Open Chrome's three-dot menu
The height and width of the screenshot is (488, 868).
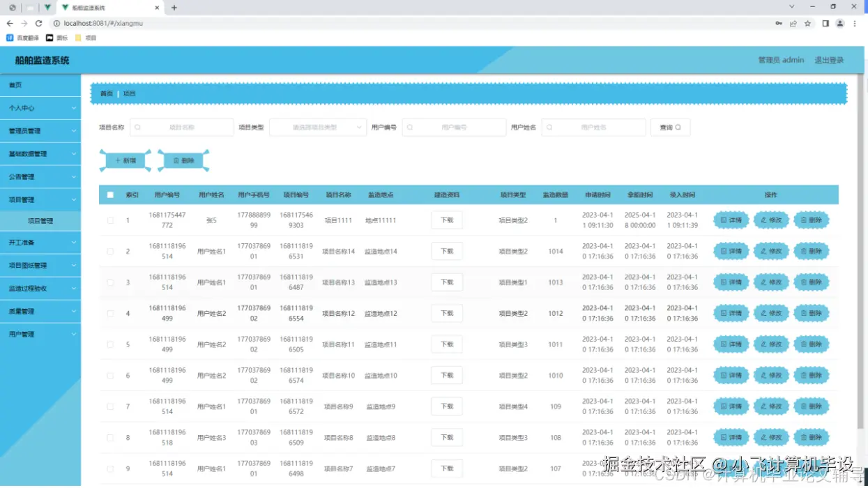point(856,23)
